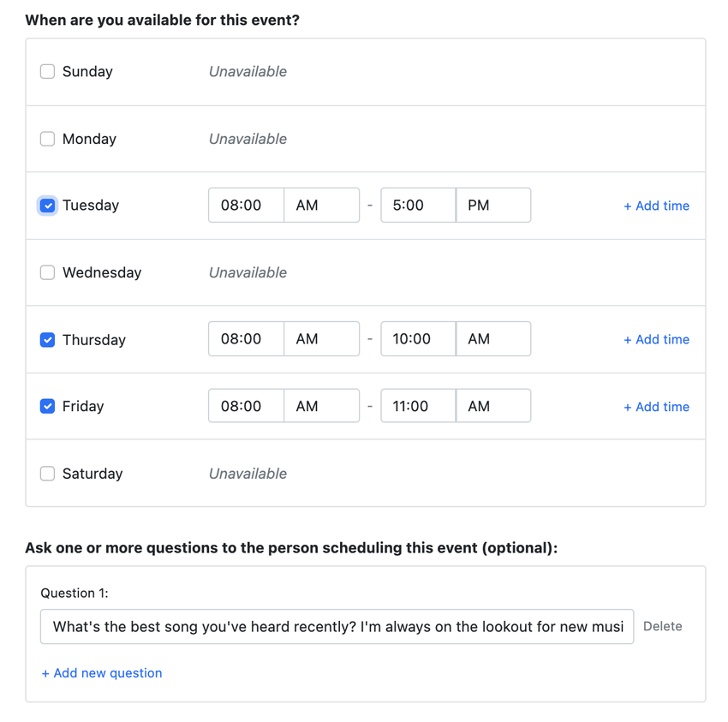728x722 pixels.
Task: Disable Thursday availability checkbox
Action: pos(47,340)
